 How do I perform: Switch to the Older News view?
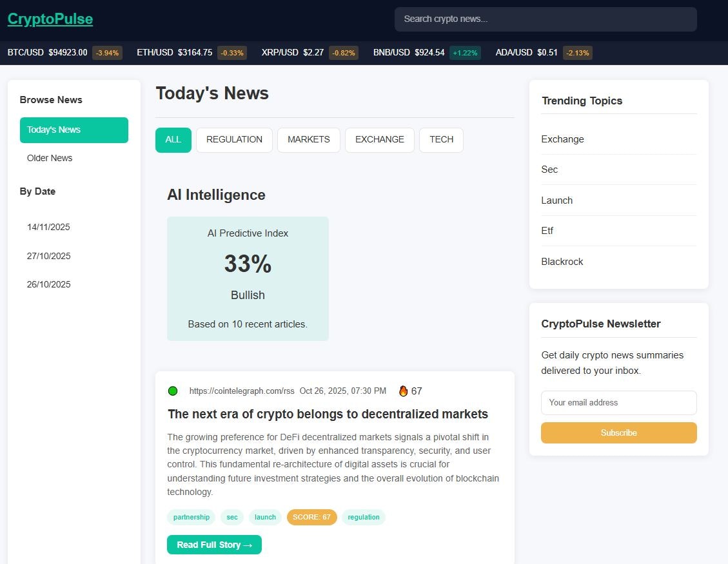pyautogui.click(x=50, y=158)
